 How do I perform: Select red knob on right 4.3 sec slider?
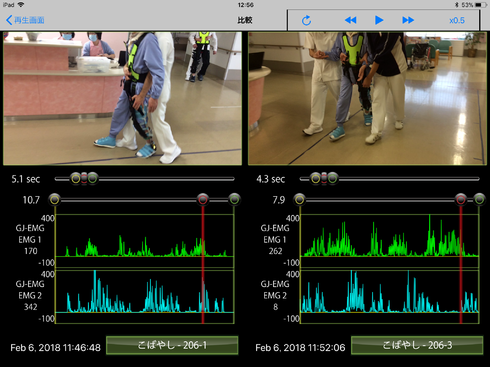click(324, 179)
